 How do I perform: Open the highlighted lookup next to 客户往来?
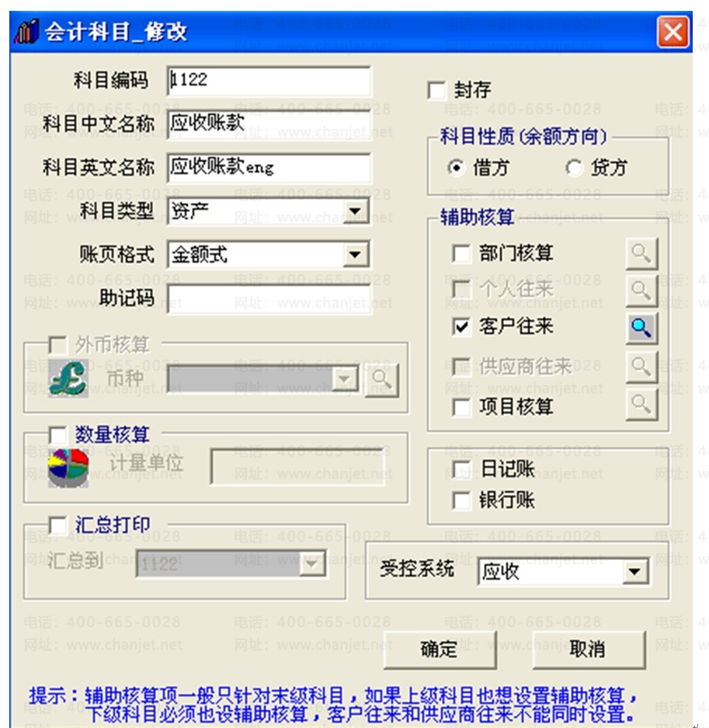pyautogui.click(x=641, y=328)
